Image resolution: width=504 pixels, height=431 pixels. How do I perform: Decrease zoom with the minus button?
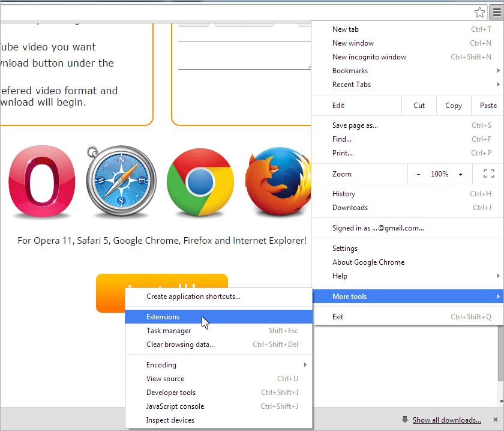coord(418,174)
